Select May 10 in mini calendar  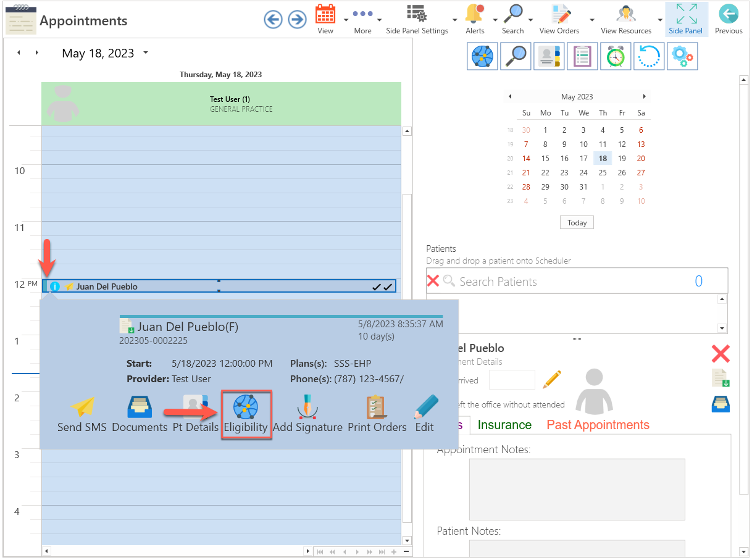point(583,144)
